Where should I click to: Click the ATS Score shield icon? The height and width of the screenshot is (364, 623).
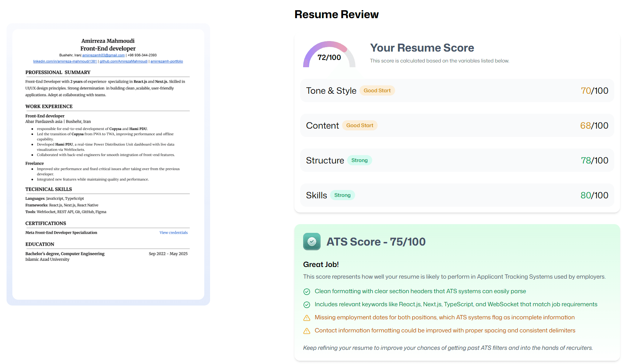pyautogui.click(x=311, y=242)
